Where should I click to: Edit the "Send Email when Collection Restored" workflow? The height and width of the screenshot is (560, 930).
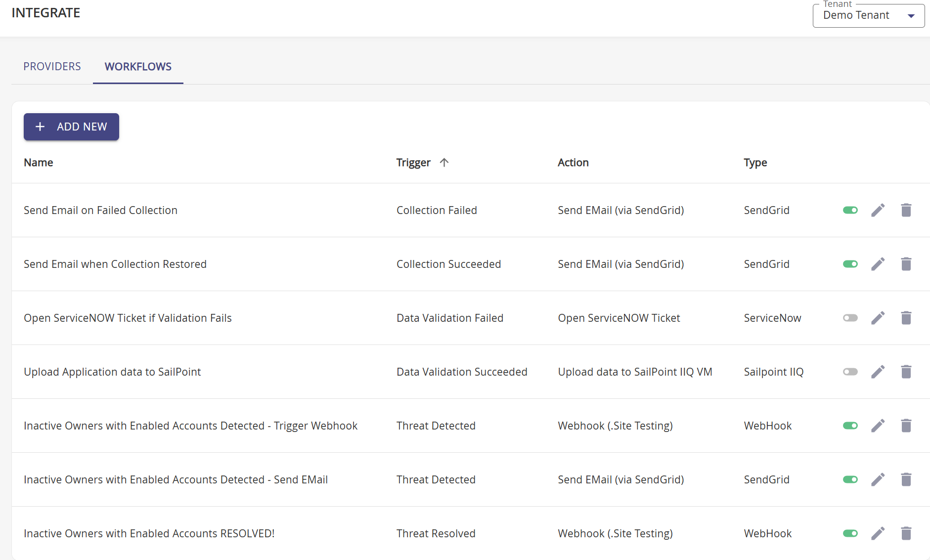pos(878,264)
